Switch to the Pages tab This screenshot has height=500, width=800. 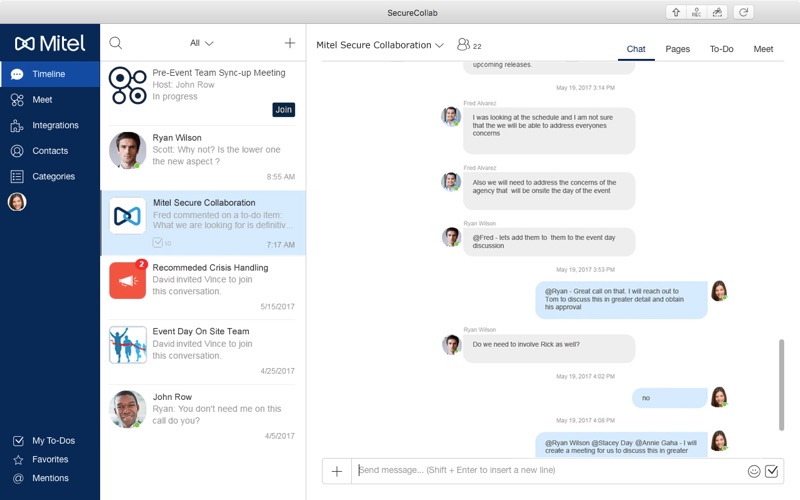677,49
